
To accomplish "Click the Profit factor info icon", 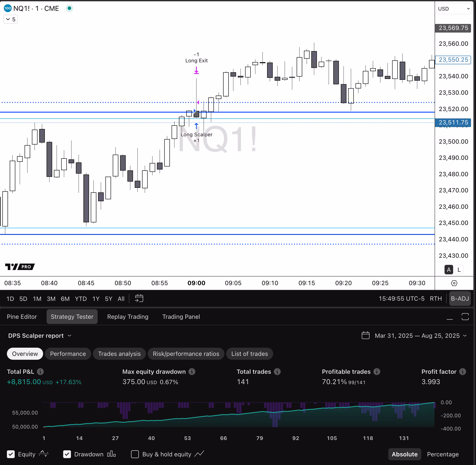I will (x=462, y=371).
